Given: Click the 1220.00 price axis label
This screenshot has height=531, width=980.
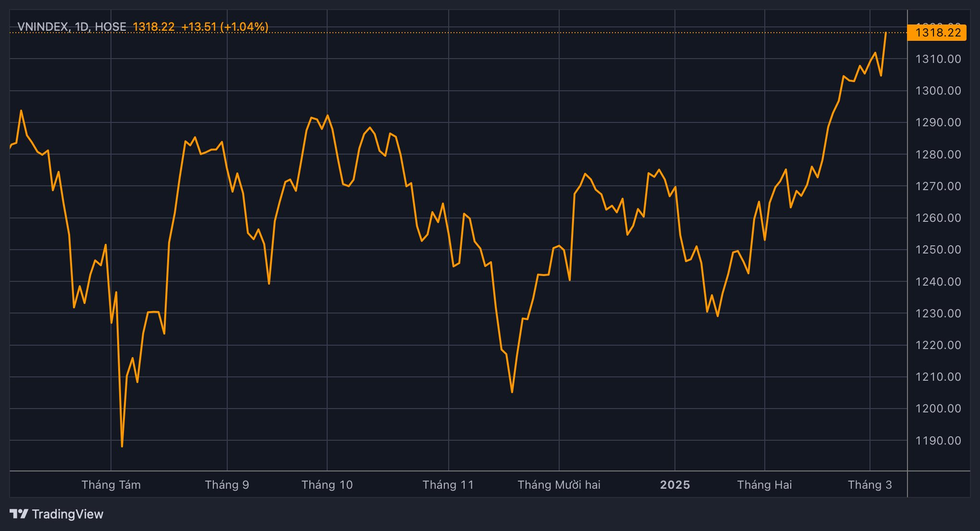Looking at the screenshot, I should (x=938, y=345).
